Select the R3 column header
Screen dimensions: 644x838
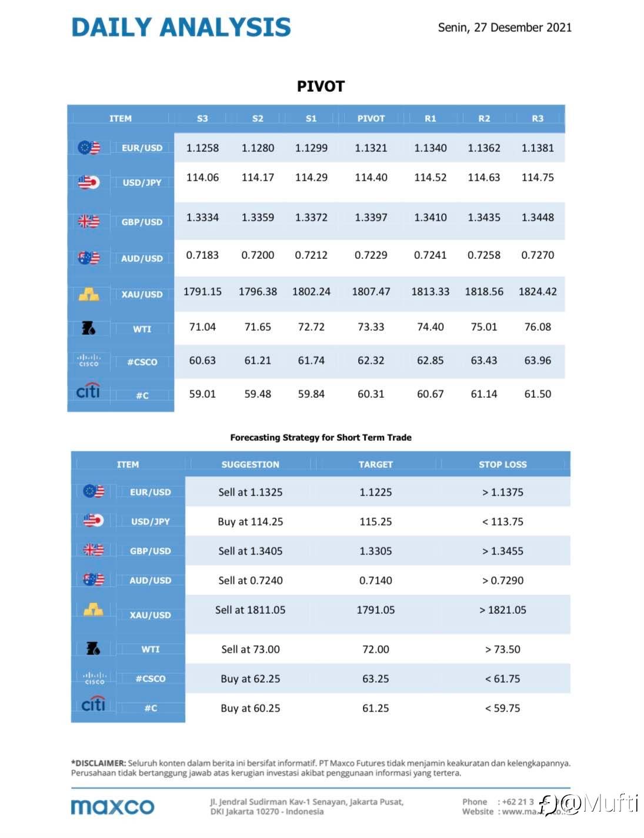click(538, 118)
